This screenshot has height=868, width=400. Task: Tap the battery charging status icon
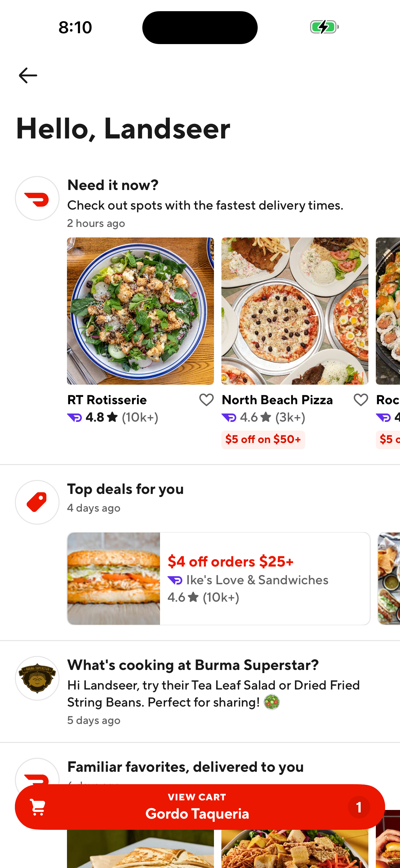point(324,27)
